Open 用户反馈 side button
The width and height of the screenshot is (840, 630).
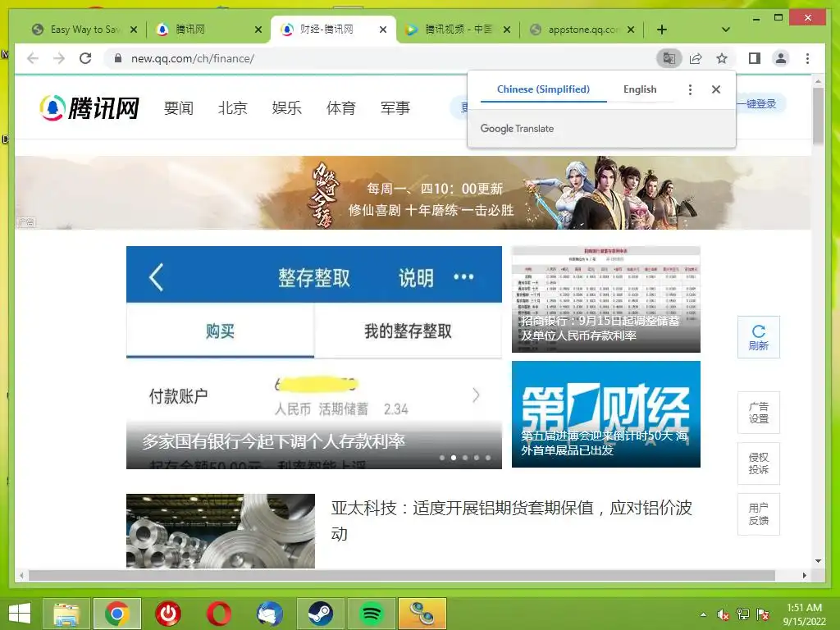coord(759,514)
